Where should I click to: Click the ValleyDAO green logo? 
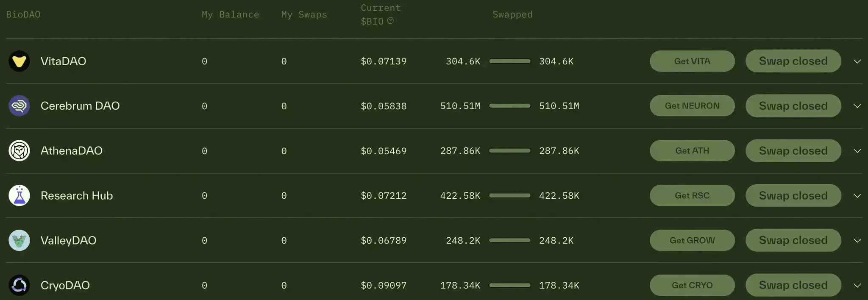(x=19, y=240)
